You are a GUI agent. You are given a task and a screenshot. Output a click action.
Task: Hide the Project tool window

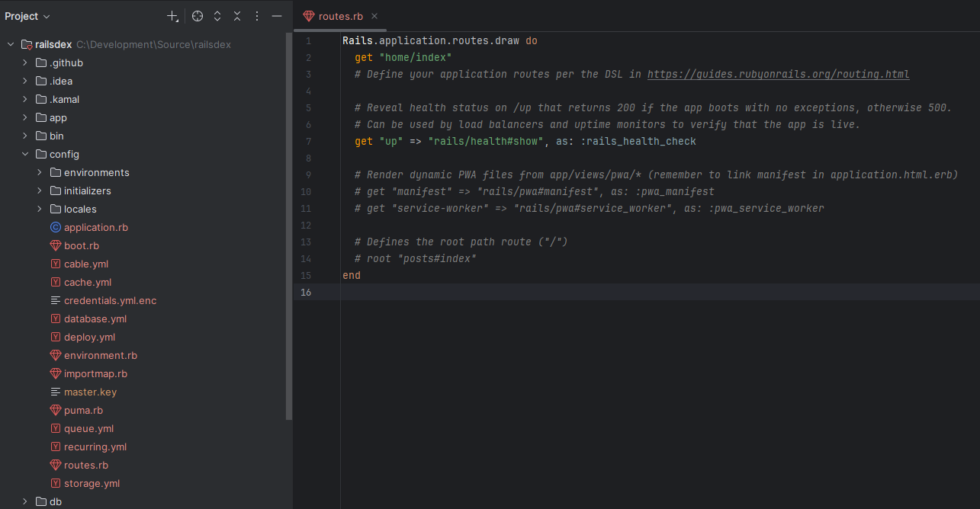(x=277, y=16)
